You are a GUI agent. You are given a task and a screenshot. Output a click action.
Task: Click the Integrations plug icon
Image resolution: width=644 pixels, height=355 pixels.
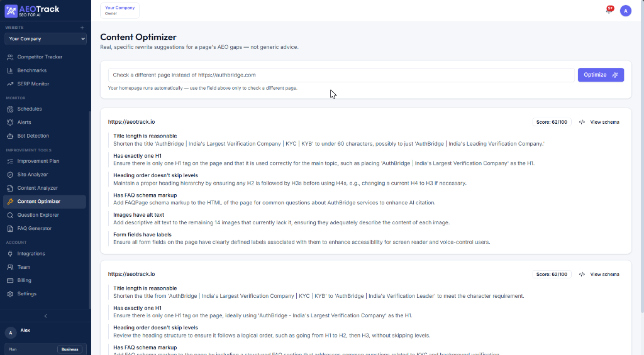click(x=10, y=254)
